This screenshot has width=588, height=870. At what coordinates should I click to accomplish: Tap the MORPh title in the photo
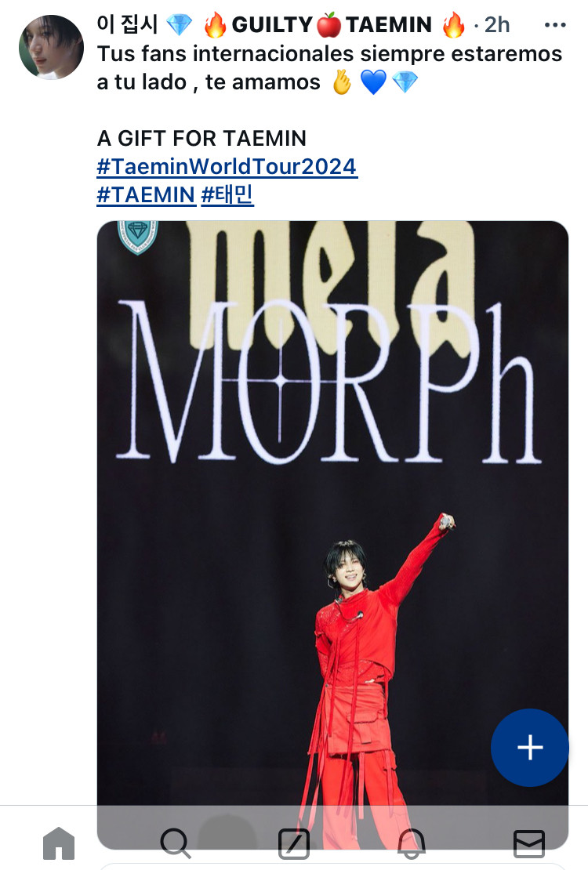(x=328, y=382)
